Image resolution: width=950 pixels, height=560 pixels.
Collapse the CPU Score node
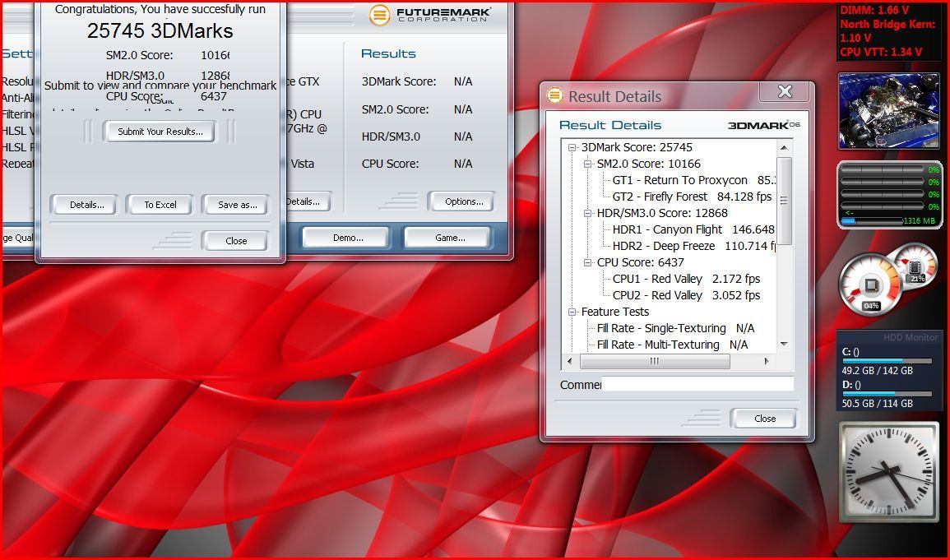[587, 262]
